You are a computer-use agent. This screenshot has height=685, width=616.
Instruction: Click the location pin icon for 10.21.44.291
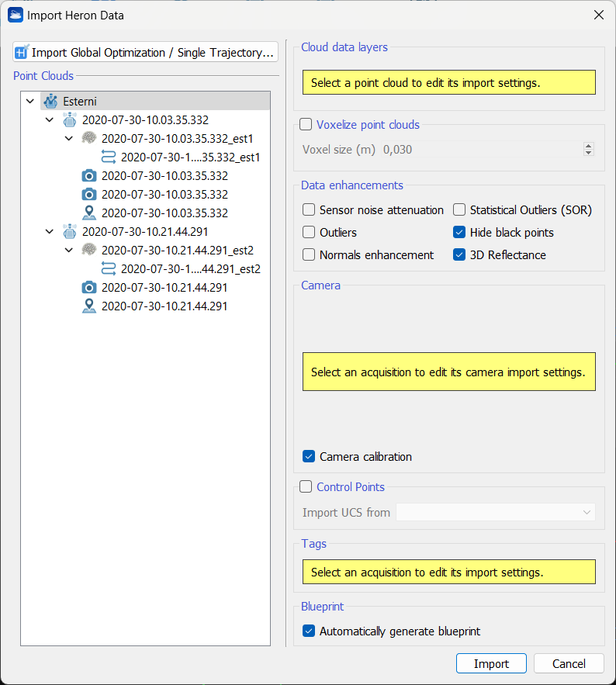[89, 306]
